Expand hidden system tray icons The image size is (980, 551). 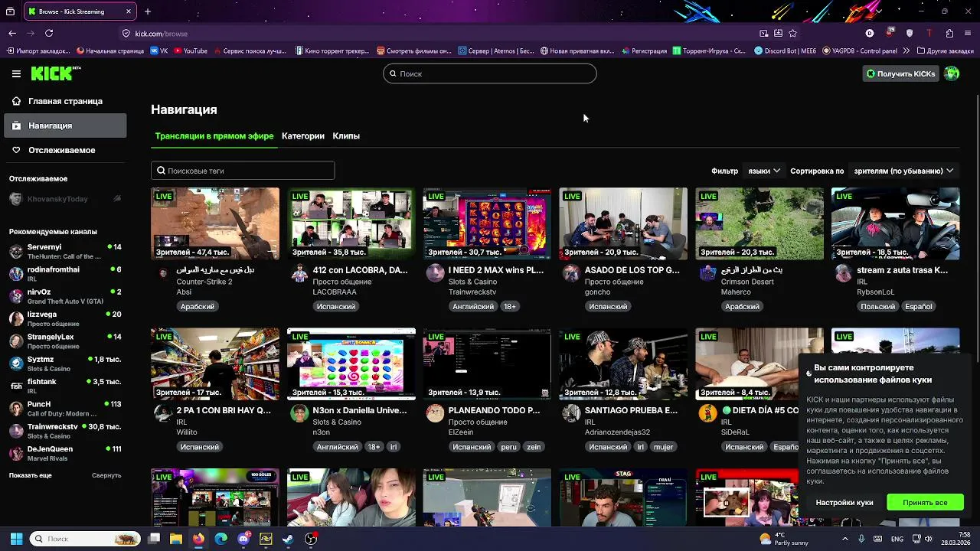[845, 539]
